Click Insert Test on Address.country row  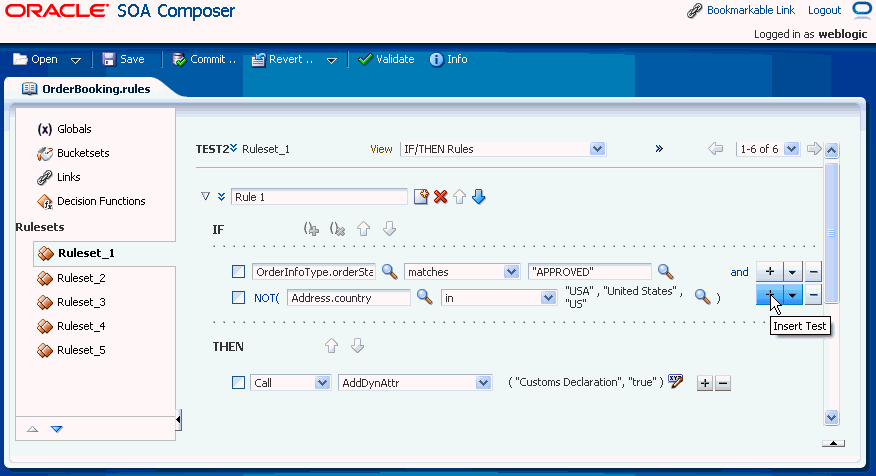(769, 295)
